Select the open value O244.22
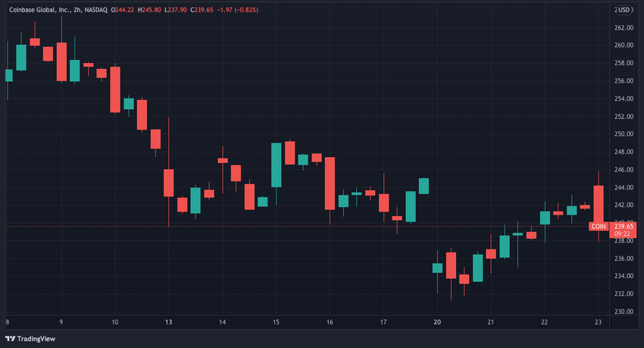This screenshot has width=644, height=348. 123,10
